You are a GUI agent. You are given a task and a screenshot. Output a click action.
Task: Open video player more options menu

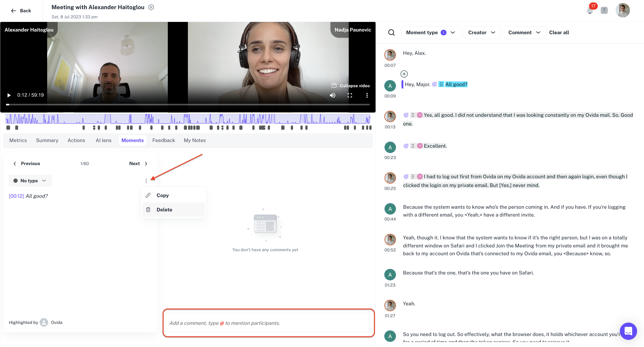pyautogui.click(x=367, y=95)
